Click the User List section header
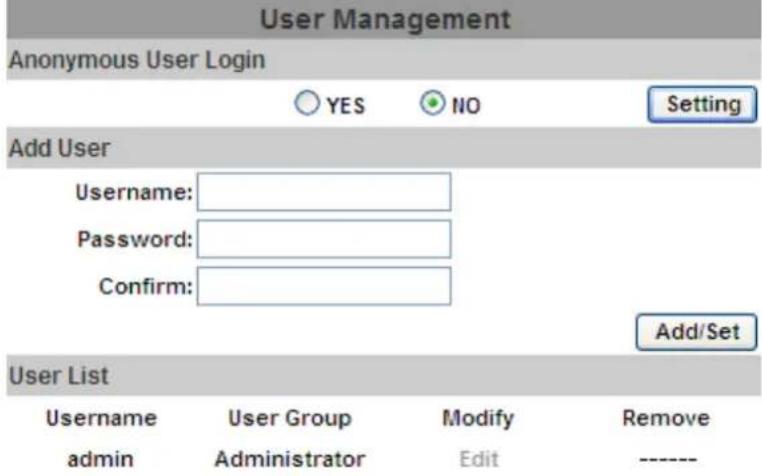The width and height of the screenshot is (762, 476). (x=384, y=375)
